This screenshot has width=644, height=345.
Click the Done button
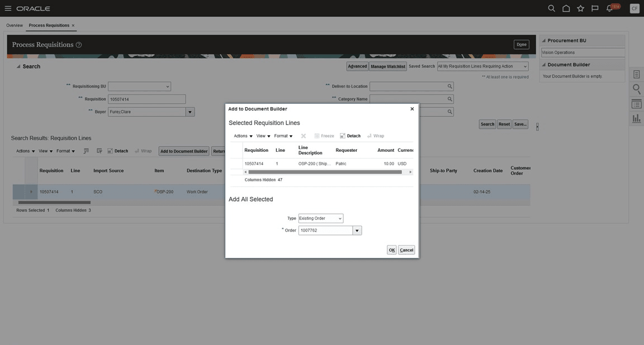(x=521, y=44)
